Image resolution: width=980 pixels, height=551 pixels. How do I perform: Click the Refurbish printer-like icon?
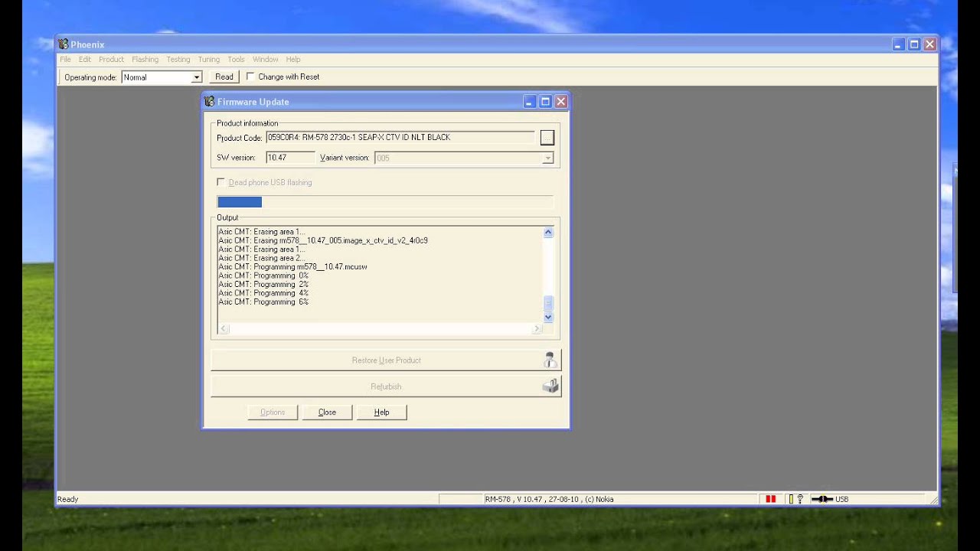tap(550, 386)
